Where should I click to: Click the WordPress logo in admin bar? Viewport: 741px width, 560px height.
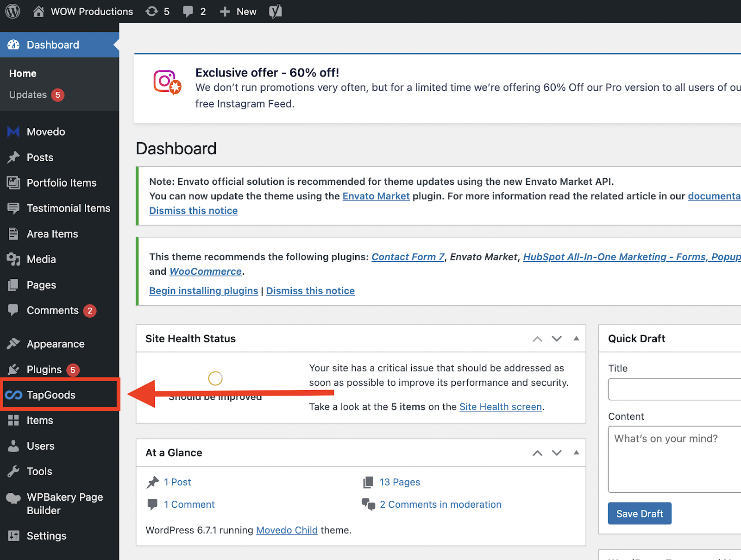coord(13,11)
